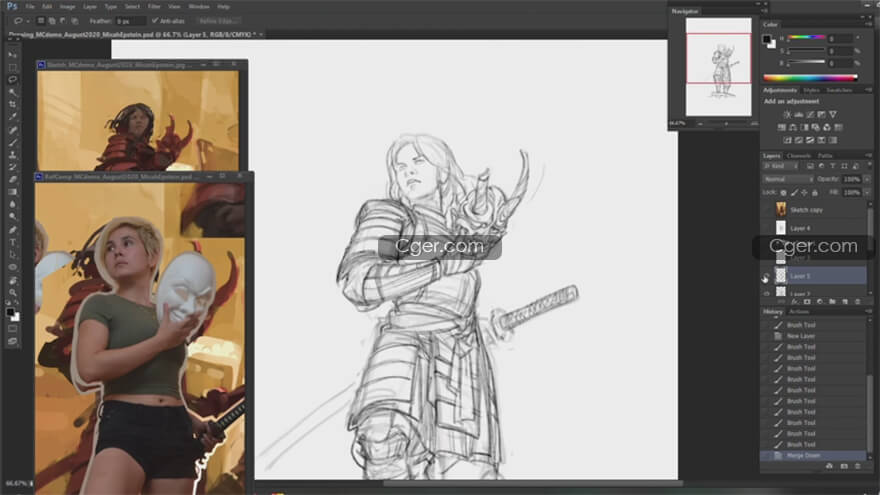880x495 pixels.
Task: Click the color spectrum ramp in Color panel
Action: (810, 77)
